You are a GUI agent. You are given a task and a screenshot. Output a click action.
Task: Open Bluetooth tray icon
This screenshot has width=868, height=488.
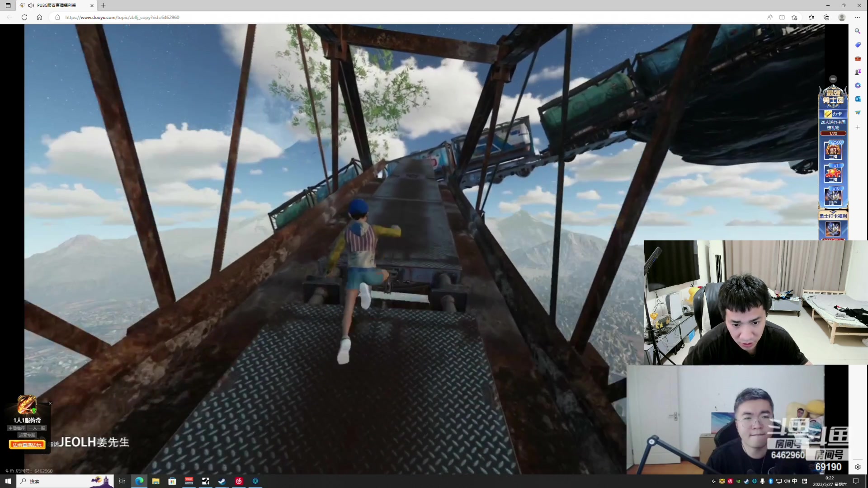click(771, 481)
